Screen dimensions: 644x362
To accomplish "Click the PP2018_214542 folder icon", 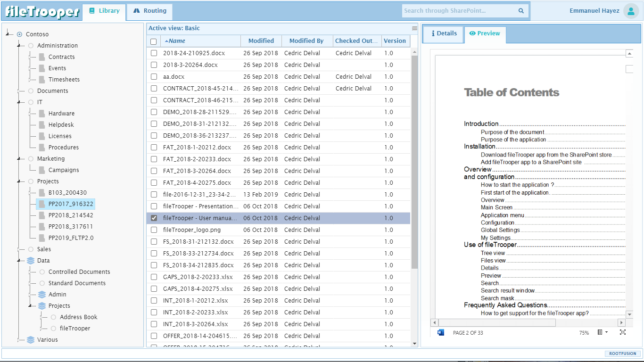I will pos(42,215).
